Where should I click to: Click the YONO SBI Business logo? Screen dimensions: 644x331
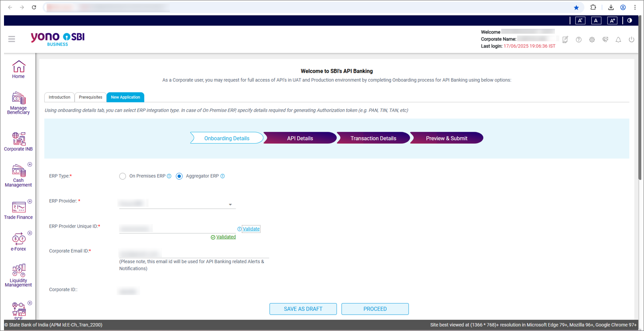[58, 39]
